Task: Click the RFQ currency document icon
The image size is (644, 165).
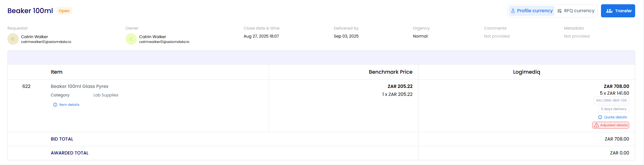Action: pyautogui.click(x=559, y=11)
